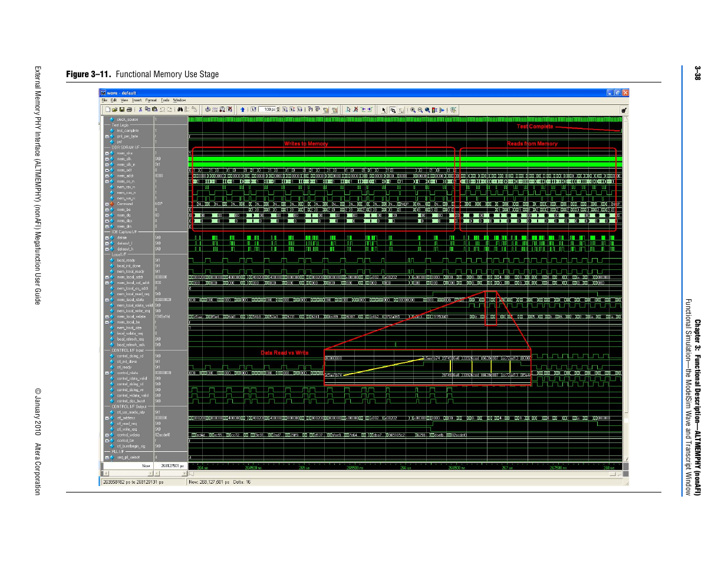Click the blue up-arrow toolbar icon
The width and height of the screenshot is (728, 562).
[242, 110]
